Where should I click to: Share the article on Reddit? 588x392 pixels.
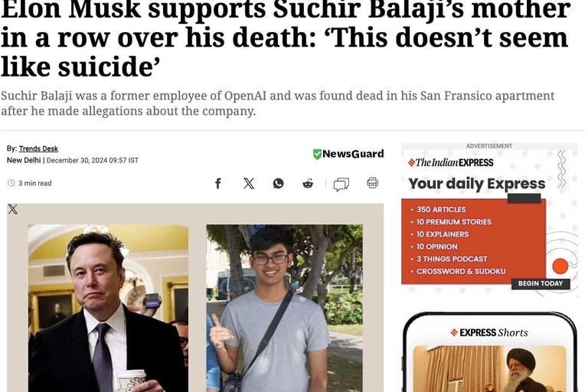click(x=308, y=184)
